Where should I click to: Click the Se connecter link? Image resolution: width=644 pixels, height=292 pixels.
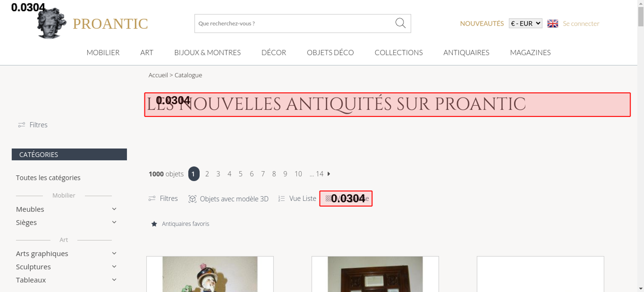coord(581,23)
